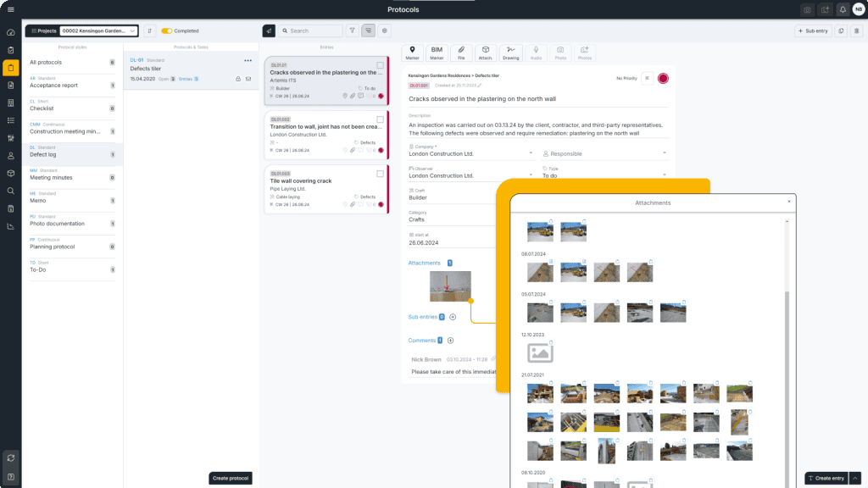
Task: Open the BIM Marker tool
Action: (437, 53)
